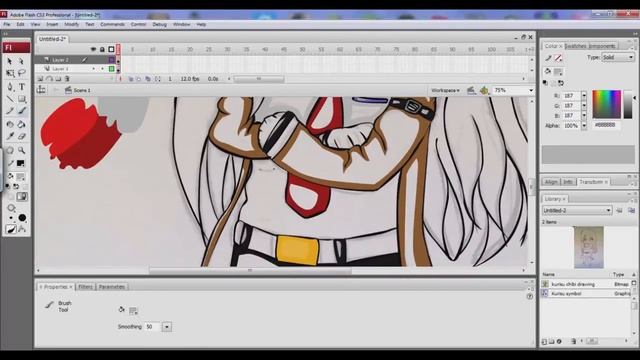The height and width of the screenshot is (360, 640).
Task: Select the Rectangle shape tool
Action: (22, 99)
